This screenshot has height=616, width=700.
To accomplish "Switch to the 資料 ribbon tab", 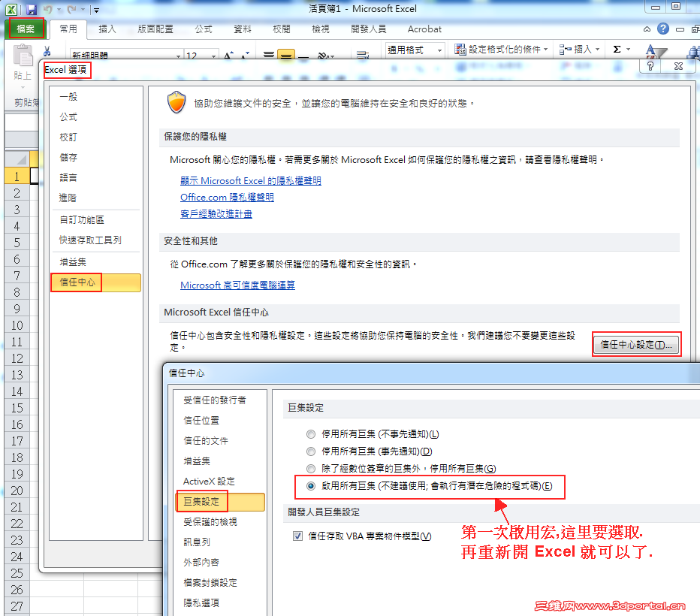I will pos(243,29).
